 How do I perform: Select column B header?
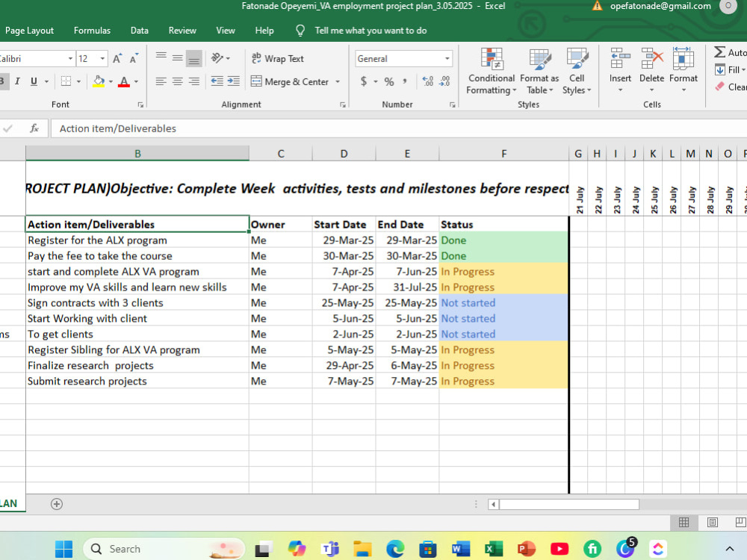coord(137,154)
